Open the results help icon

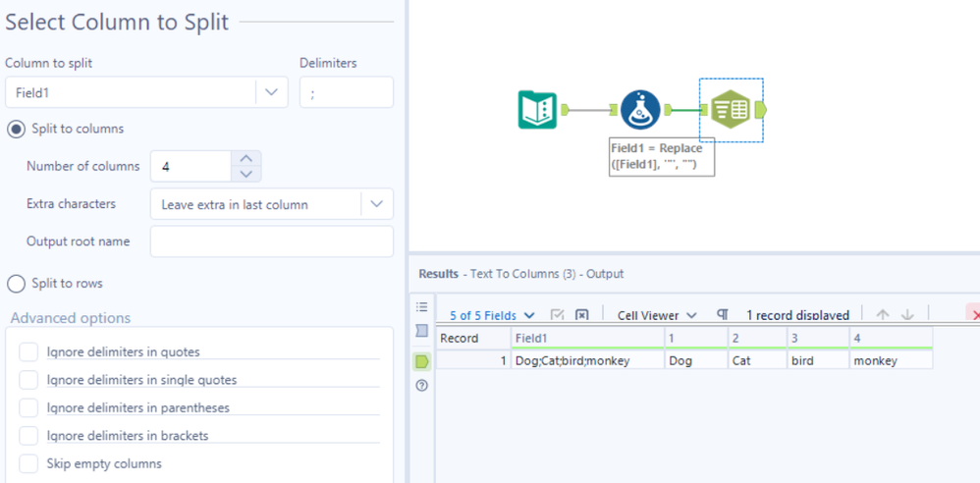pos(422,386)
